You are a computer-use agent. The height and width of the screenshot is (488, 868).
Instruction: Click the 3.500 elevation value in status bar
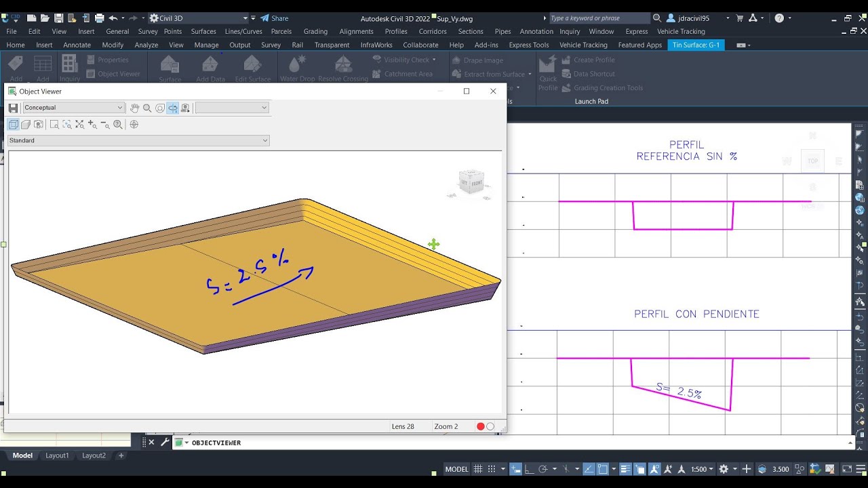point(781,469)
